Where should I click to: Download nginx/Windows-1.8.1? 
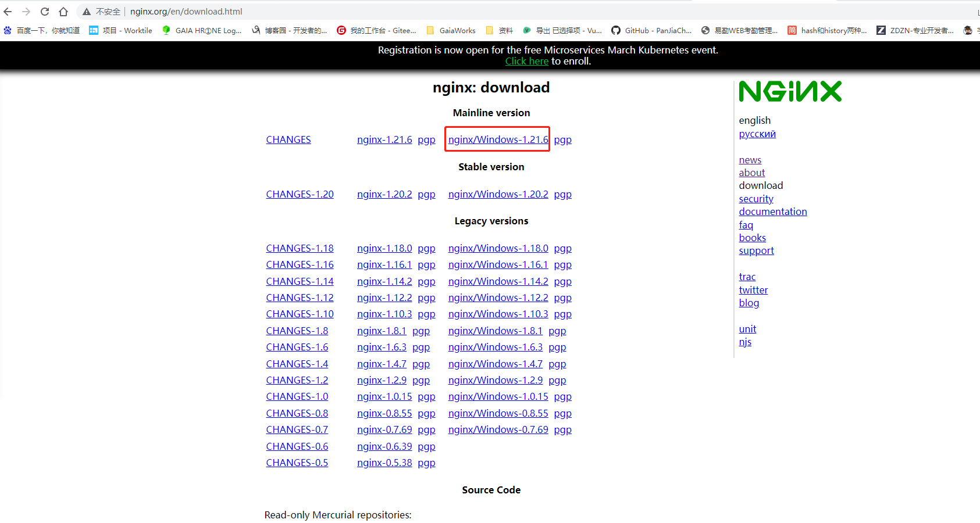coord(496,331)
